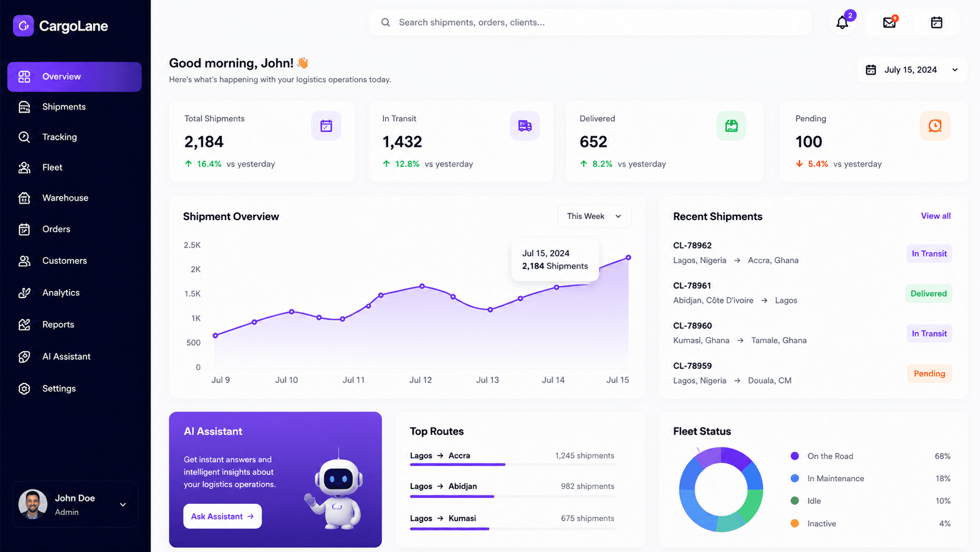Viewport: 980px width, 552px height.
Task: Click the 1,245 shipments value
Action: coord(584,456)
